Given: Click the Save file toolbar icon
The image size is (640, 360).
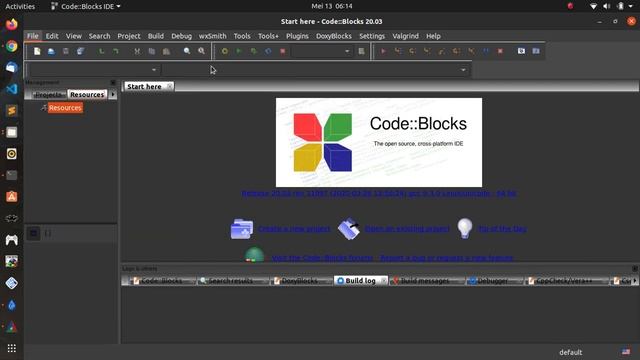Looking at the screenshot, I should 66,51.
